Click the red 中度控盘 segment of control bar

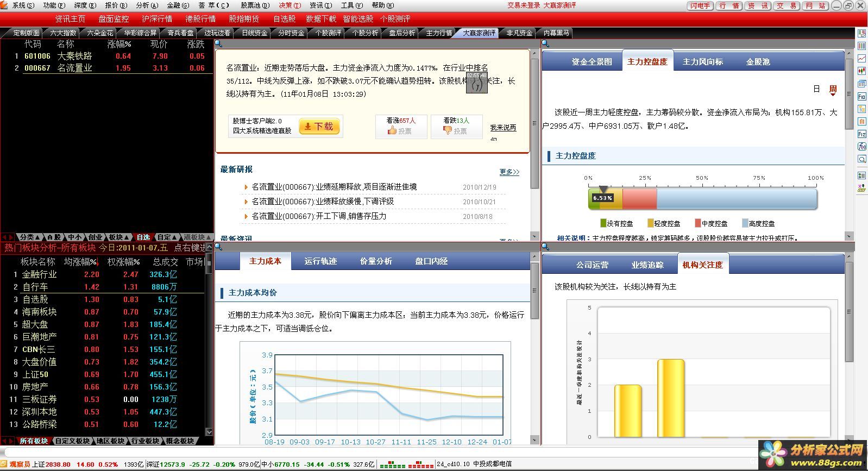point(639,199)
